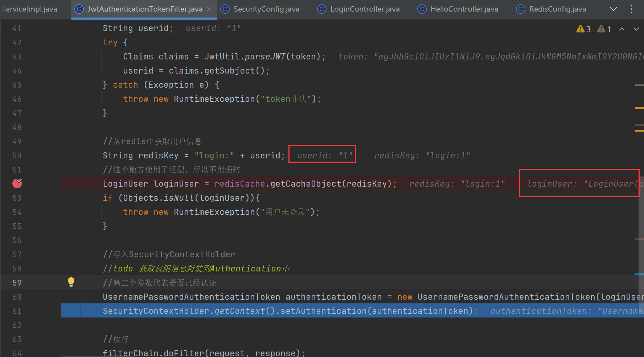The image size is (644, 357).
Task: Click the filterChain.doFilter call
Action: pyautogui.click(x=204, y=353)
